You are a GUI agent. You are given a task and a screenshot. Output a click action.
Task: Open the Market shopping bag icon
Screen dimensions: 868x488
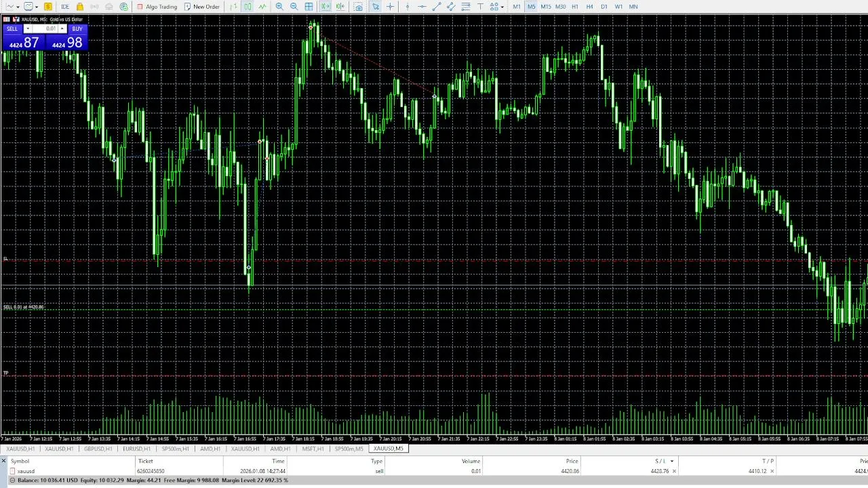pos(80,7)
